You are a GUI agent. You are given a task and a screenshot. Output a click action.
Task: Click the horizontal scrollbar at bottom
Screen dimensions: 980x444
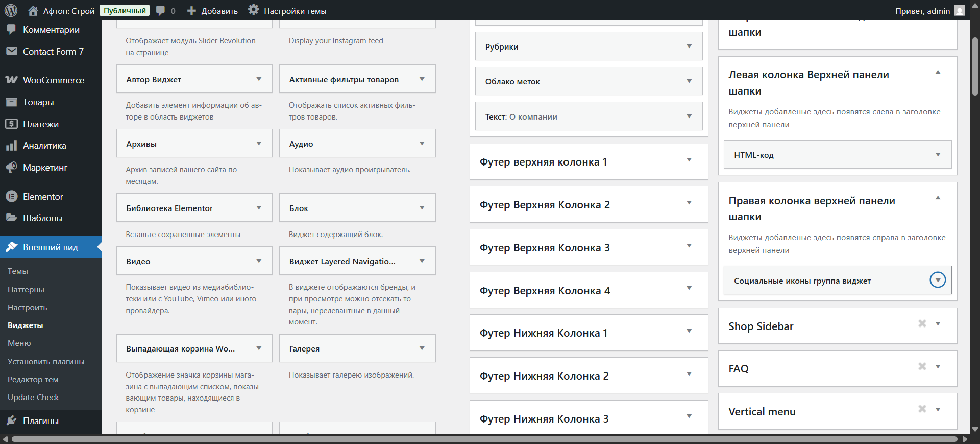484,439
